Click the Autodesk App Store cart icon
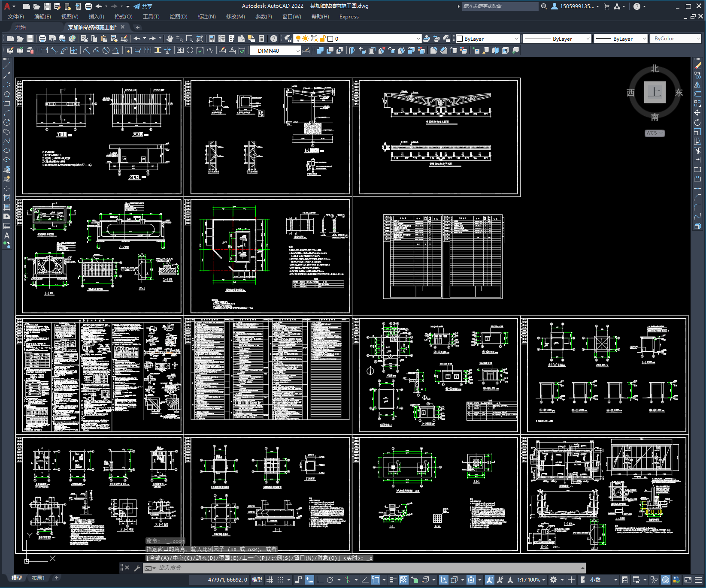706x588 pixels. pyautogui.click(x=607, y=6)
